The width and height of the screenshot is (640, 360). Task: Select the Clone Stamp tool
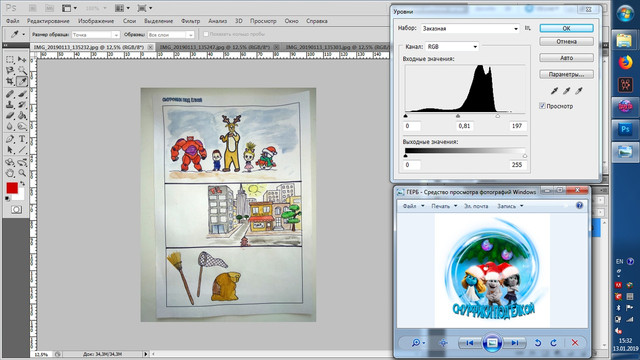(x=10, y=105)
